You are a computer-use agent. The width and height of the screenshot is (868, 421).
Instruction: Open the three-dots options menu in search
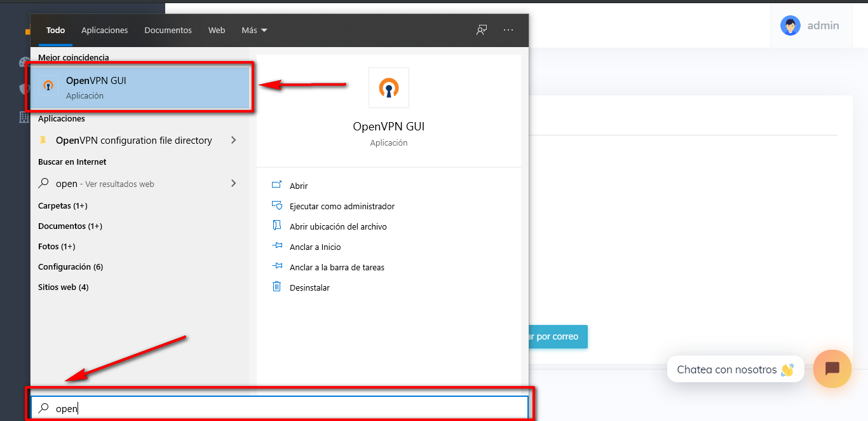(508, 30)
